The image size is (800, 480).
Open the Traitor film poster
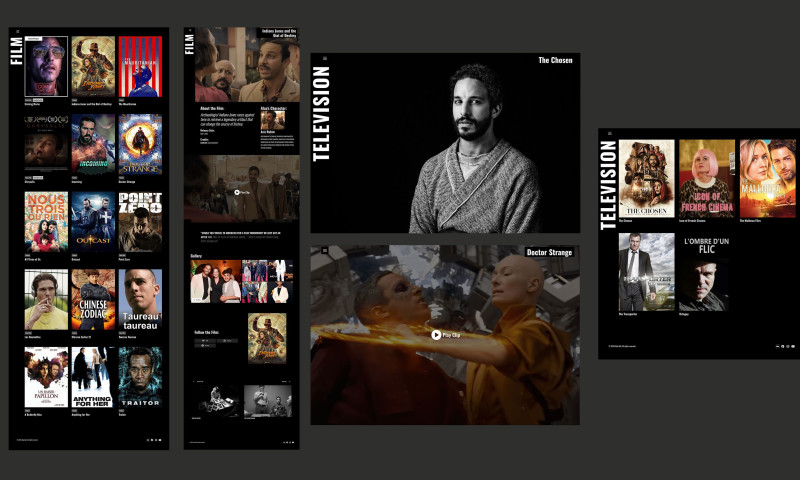(x=140, y=377)
